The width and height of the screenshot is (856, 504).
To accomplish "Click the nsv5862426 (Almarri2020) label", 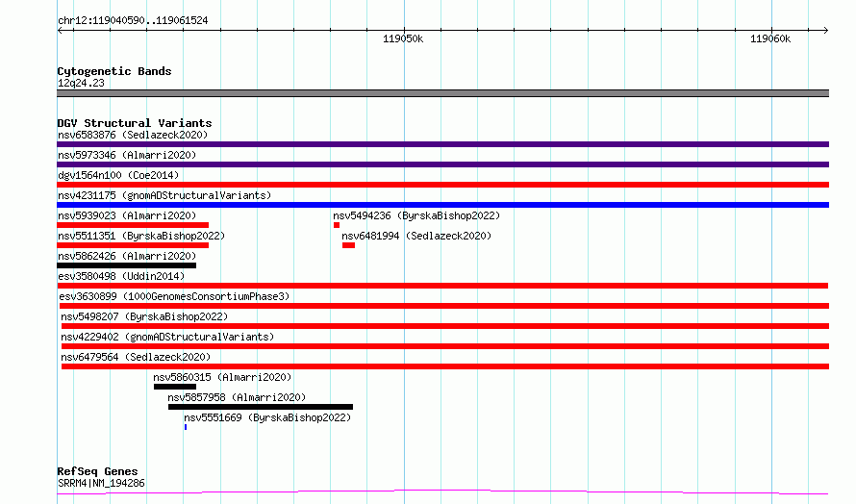I will (127, 256).
